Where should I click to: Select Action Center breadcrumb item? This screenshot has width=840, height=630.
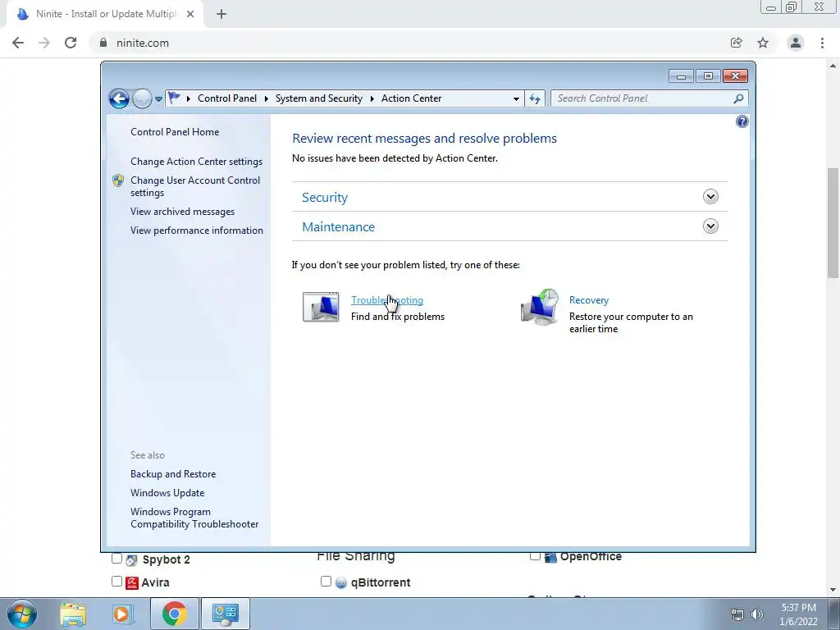[412, 98]
